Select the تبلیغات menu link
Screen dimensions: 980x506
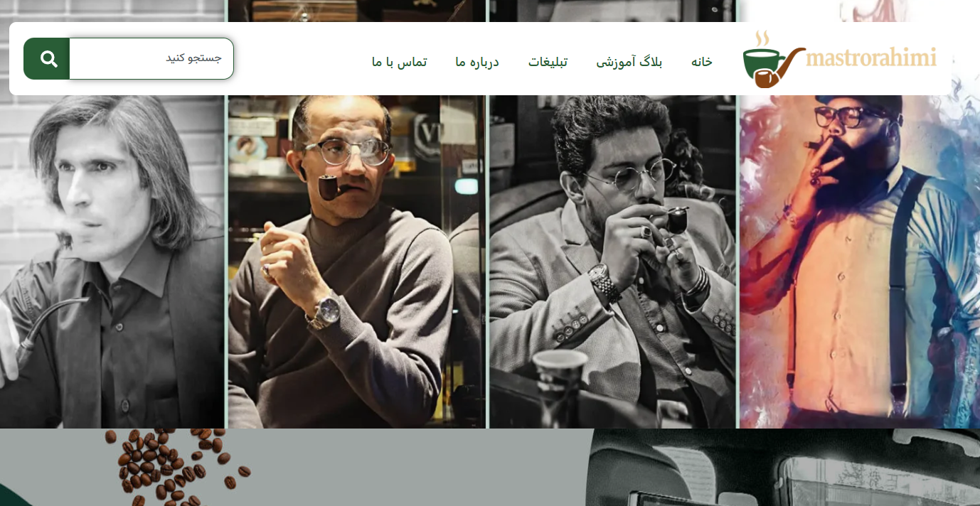[x=548, y=62]
